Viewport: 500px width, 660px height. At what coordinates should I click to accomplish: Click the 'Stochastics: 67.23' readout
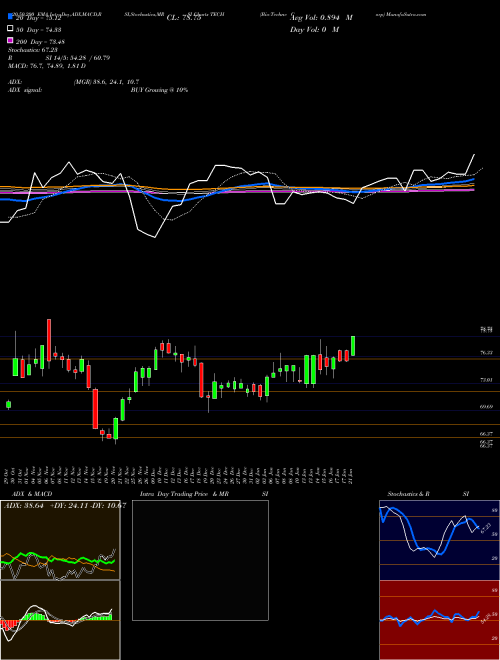pos(33,50)
